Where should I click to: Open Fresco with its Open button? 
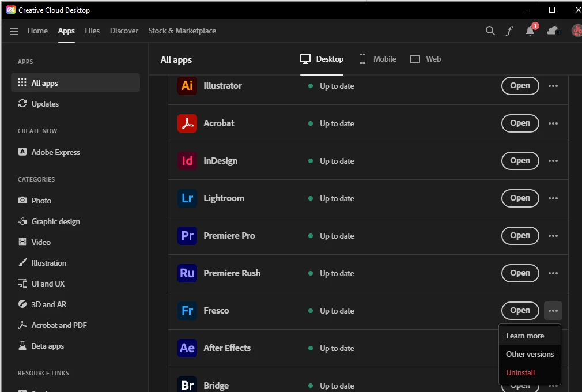520,311
